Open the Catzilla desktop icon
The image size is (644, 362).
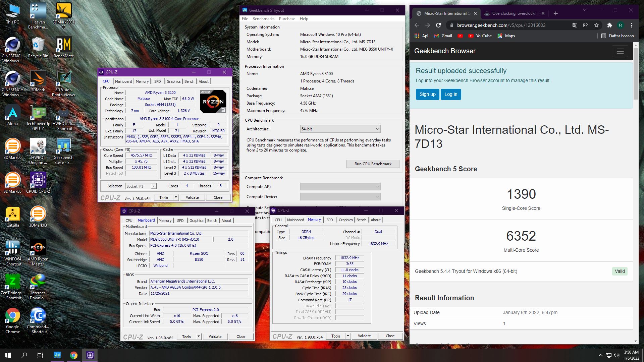[12, 217]
